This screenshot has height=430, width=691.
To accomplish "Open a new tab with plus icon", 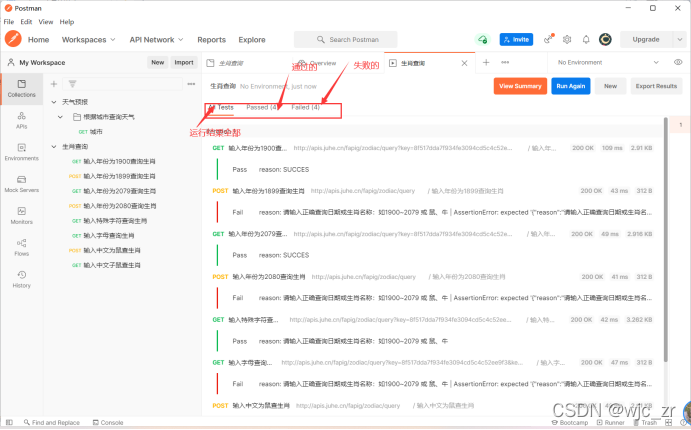I will pyautogui.click(x=486, y=63).
